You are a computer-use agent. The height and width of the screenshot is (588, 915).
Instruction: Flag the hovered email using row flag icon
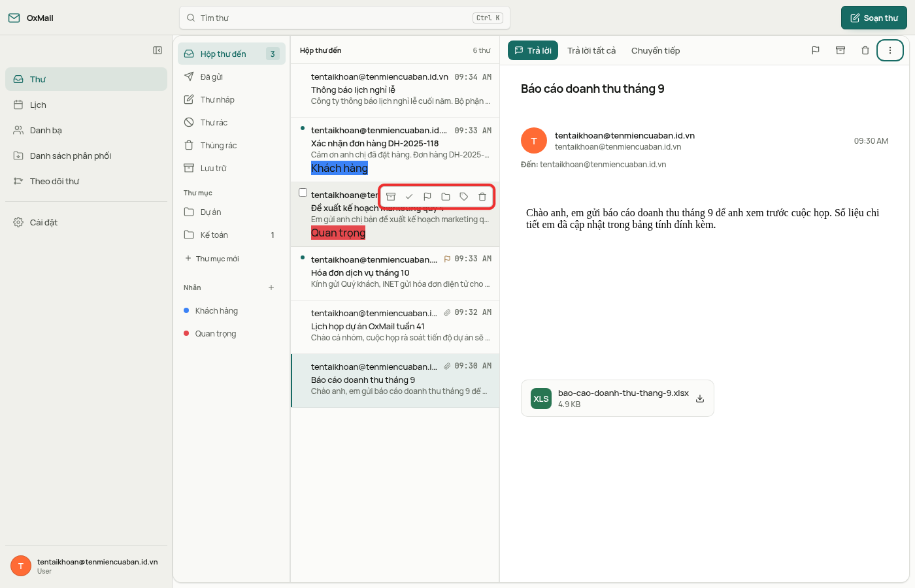coord(427,197)
